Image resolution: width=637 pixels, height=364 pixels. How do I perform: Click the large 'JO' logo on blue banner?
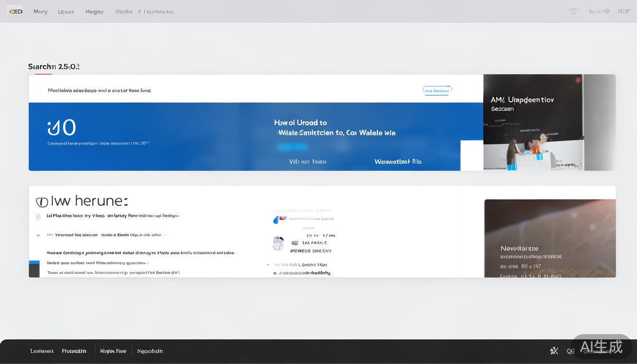point(62,127)
